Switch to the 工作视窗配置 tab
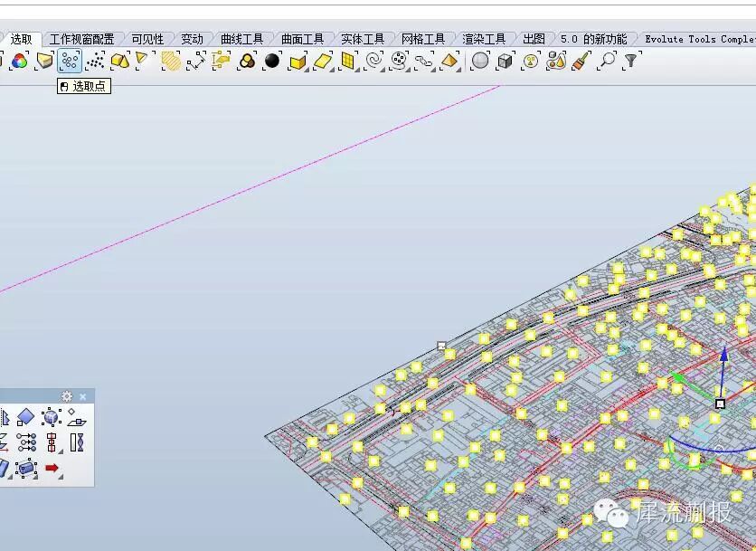 (x=82, y=39)
